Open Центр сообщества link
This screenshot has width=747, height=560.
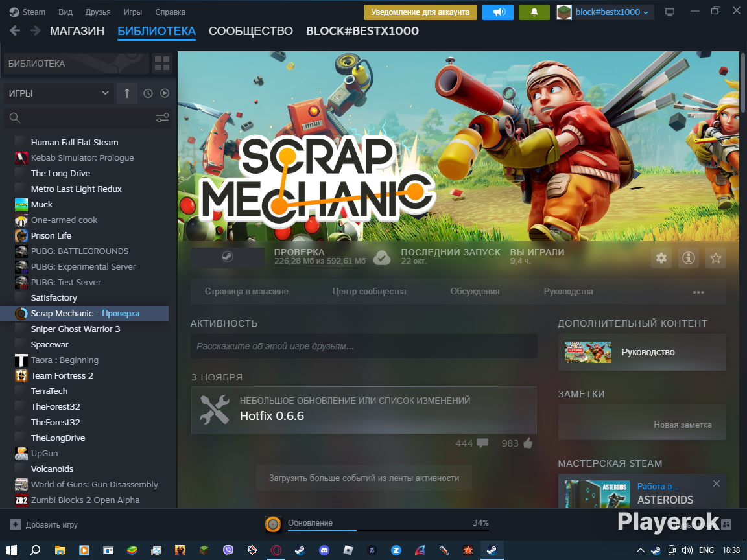[x=369, y=292]
